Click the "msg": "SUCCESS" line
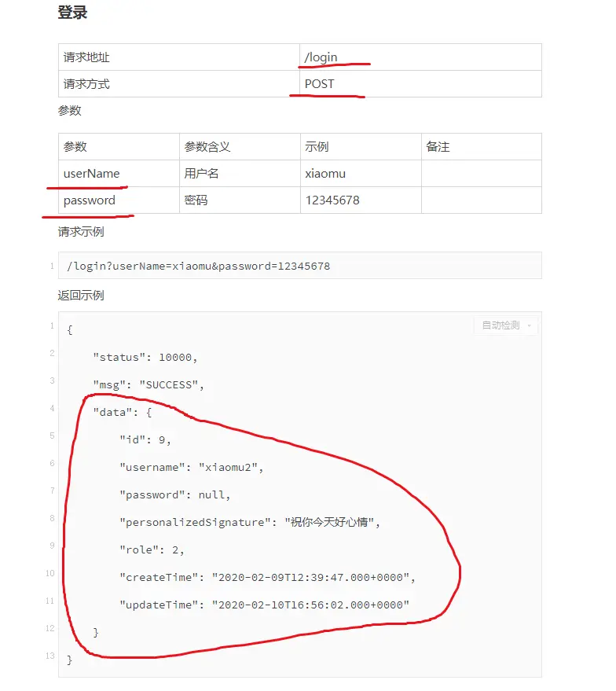The image size is (616, 691). tap(148, 384)
